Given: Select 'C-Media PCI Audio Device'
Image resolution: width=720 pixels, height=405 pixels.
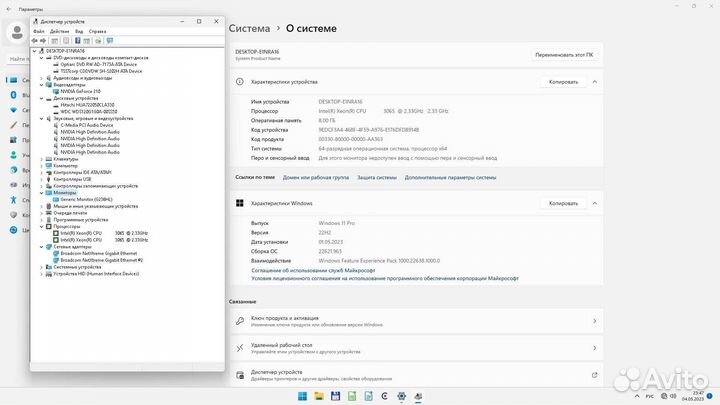Looking at the screenshot, I should [x=87, y=125].
